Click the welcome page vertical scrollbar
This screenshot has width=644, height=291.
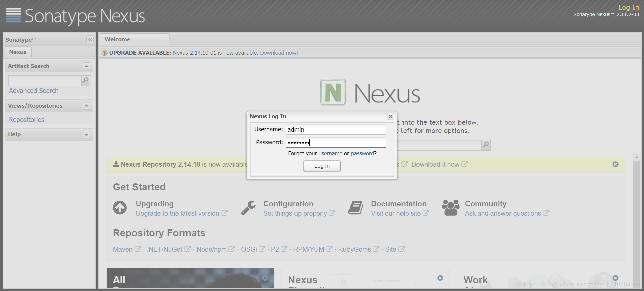coord(637,224)
